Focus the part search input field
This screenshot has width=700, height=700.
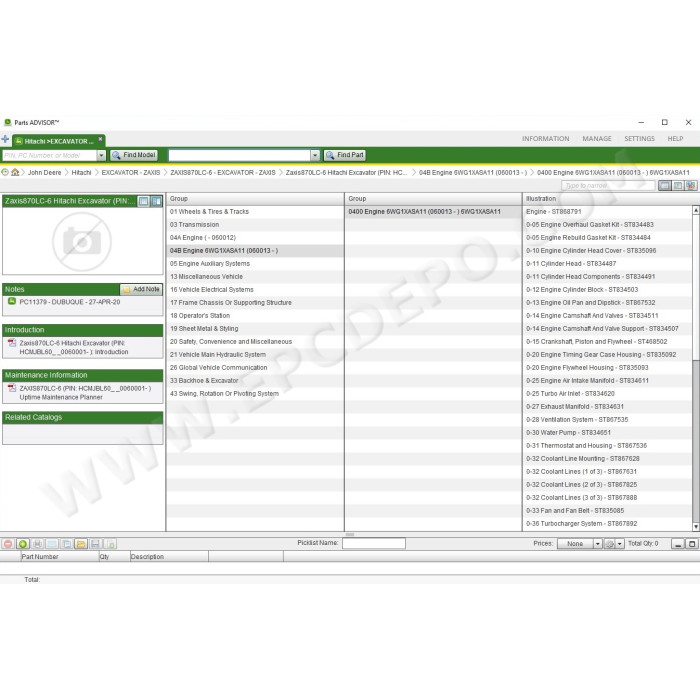point(239,155)
